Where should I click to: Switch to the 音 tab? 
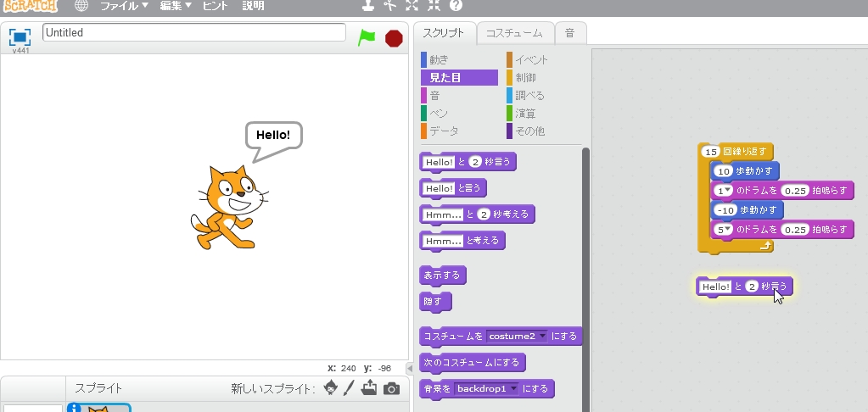[x=569, y=32]
